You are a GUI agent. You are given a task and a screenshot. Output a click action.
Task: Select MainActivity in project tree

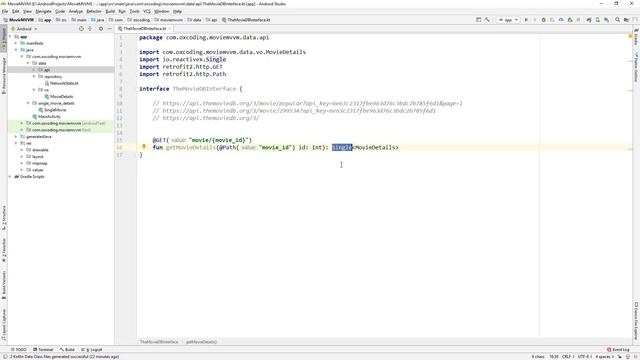[x=47, y=117]
